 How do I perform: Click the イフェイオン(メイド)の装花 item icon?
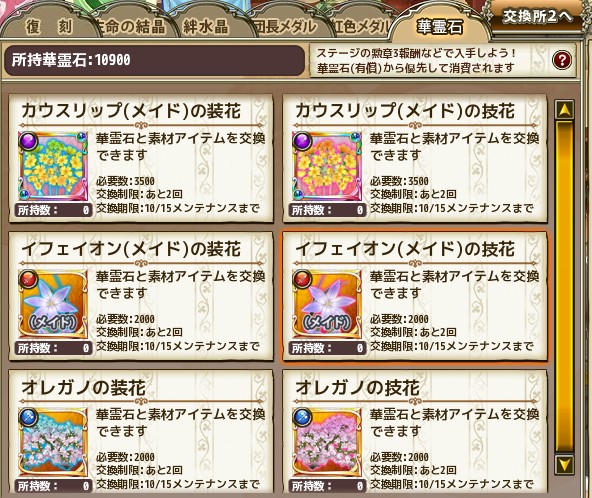53,304
